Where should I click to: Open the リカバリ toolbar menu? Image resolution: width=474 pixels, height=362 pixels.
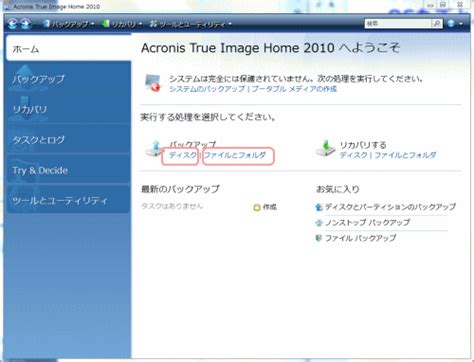pos(122,24)
